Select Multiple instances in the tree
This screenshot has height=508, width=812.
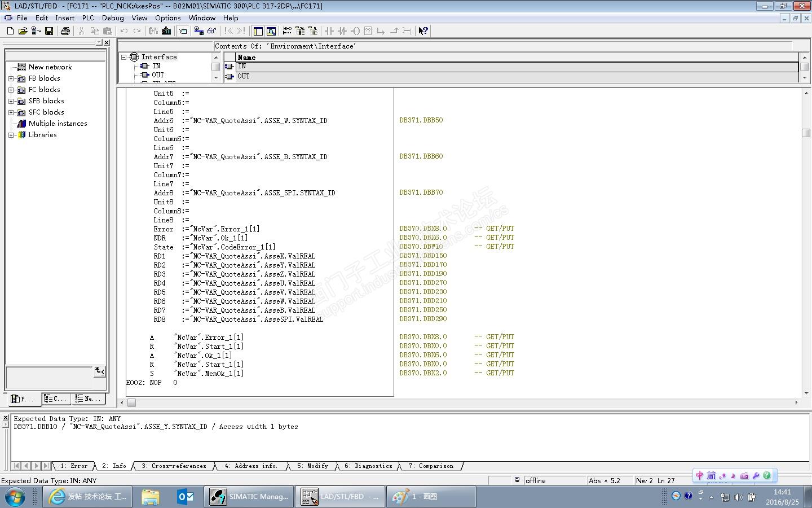(x=58, y=124)
